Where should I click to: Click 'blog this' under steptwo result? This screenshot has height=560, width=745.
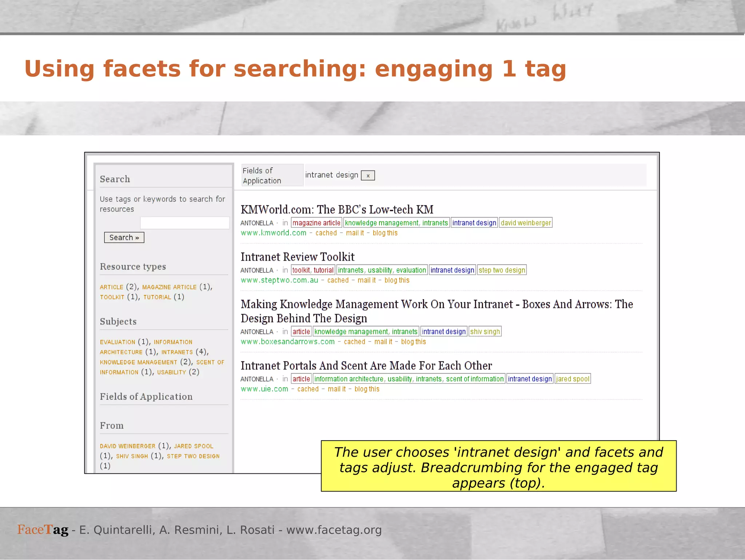tap(397, 281)
